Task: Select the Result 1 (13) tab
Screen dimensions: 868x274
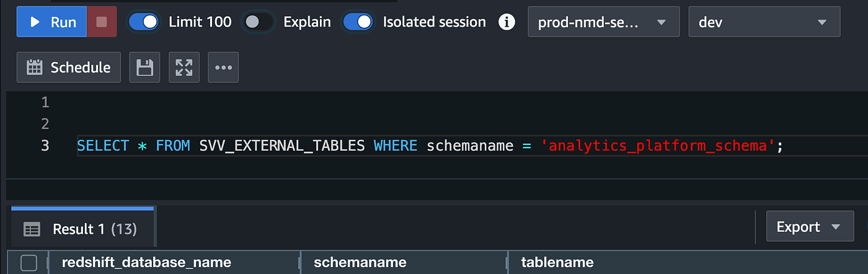Action: (x=84, y=228)
